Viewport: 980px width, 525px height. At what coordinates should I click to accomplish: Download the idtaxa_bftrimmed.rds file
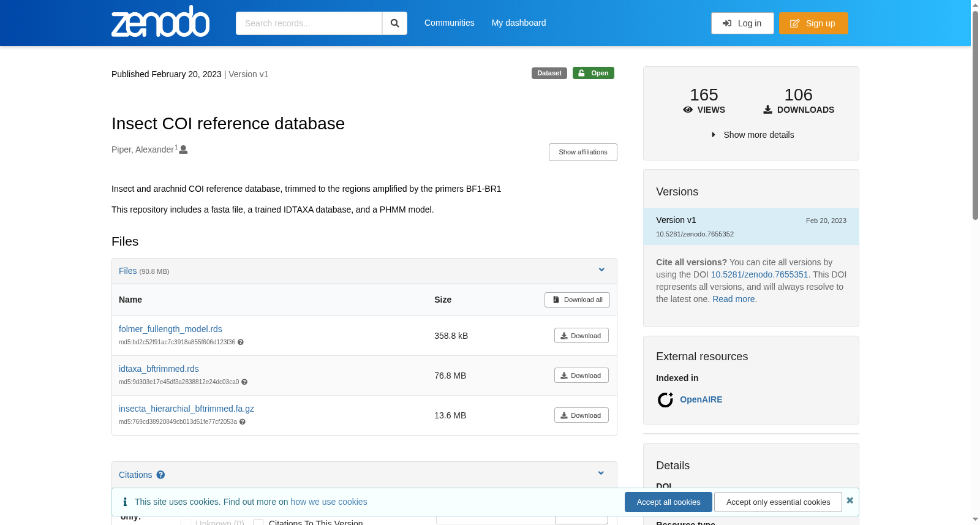click(581, 376)
